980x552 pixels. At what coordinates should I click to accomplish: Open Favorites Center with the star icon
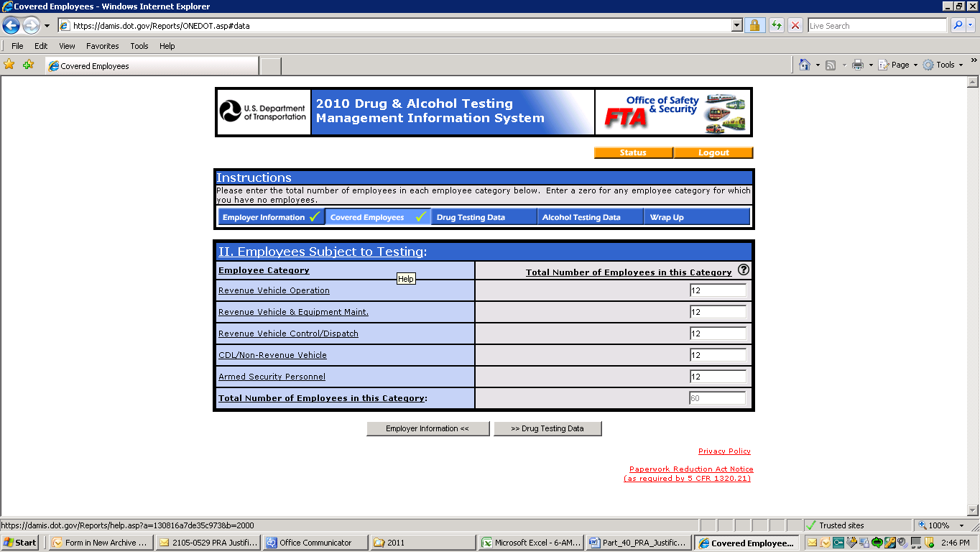(9, 65)
